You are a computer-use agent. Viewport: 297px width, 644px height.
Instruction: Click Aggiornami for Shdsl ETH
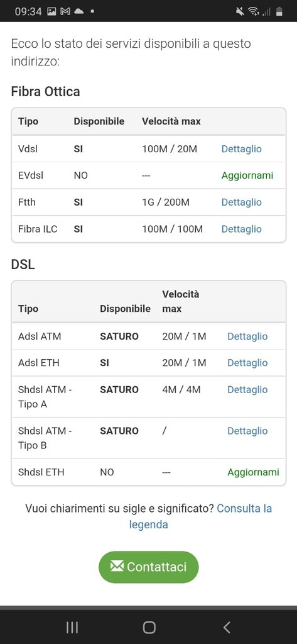click(253, 472)
